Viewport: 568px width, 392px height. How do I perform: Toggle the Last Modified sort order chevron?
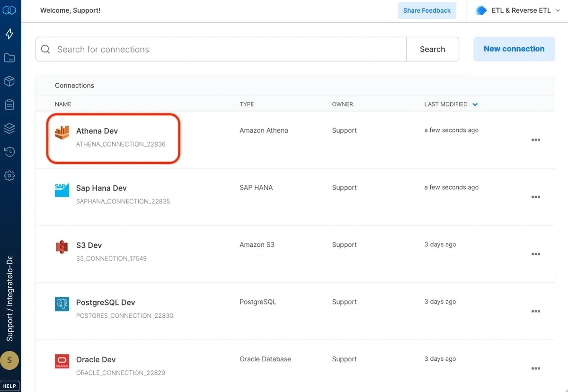coord(475,104)
